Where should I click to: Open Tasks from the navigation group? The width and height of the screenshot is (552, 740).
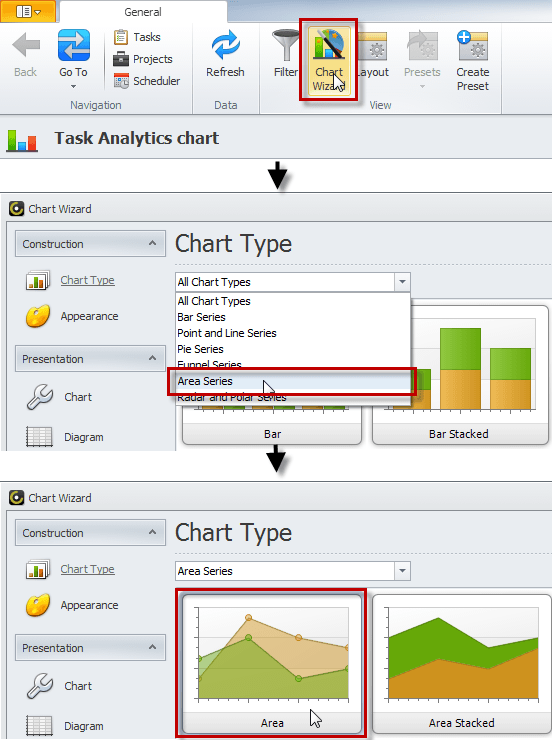coord(137,37)
